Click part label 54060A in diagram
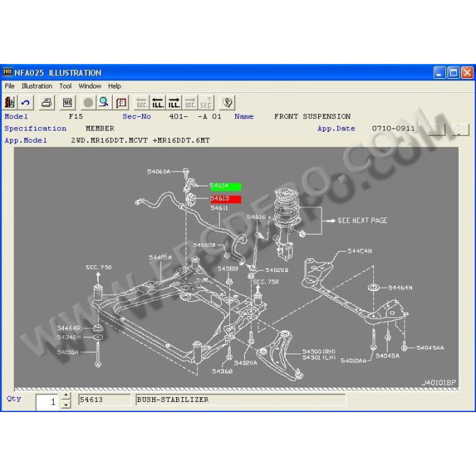The height and width of the screenshot is (476, 476). click(158, 171)
